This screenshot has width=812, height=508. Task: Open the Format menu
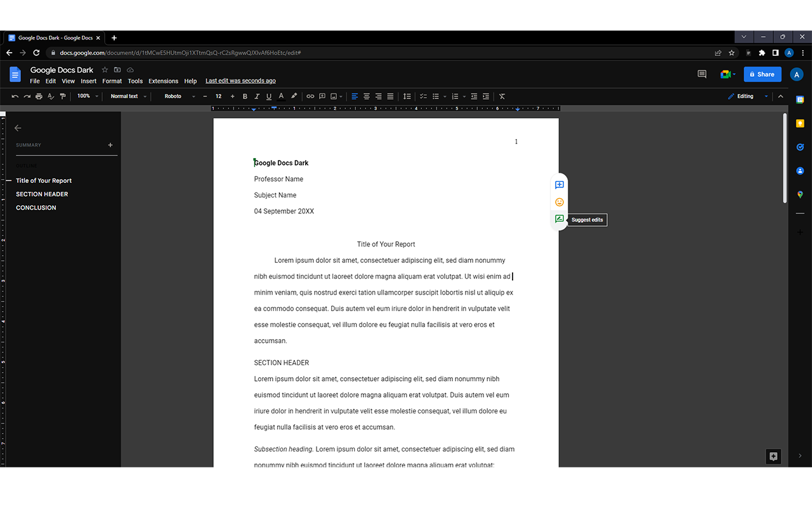tap(112, 81)
